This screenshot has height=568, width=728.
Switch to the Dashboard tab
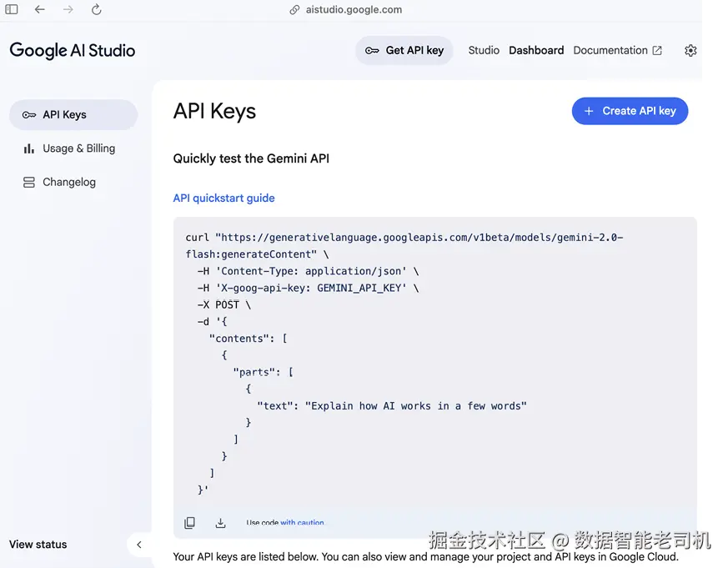[536, 50]
